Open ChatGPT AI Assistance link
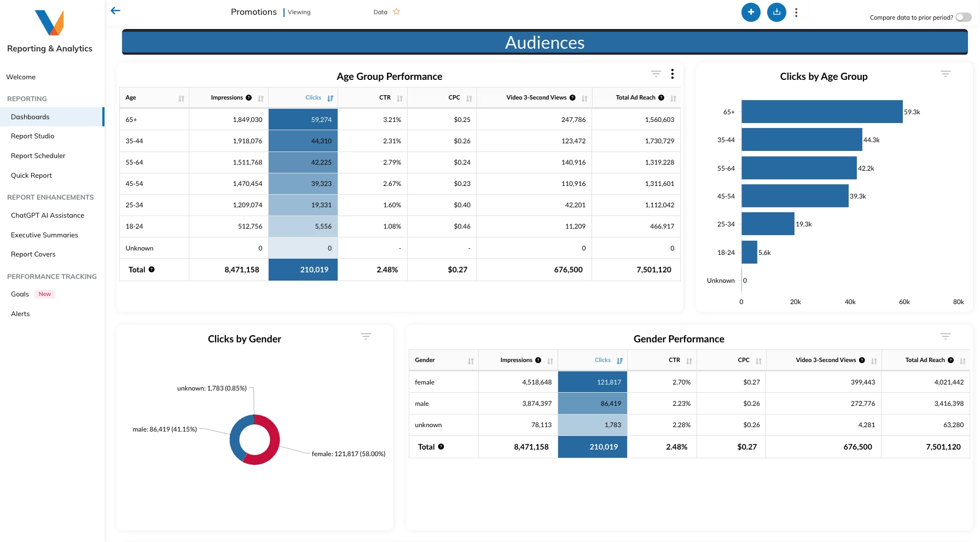The width and height of the screenshot is (980, 542). click(48, 215)
